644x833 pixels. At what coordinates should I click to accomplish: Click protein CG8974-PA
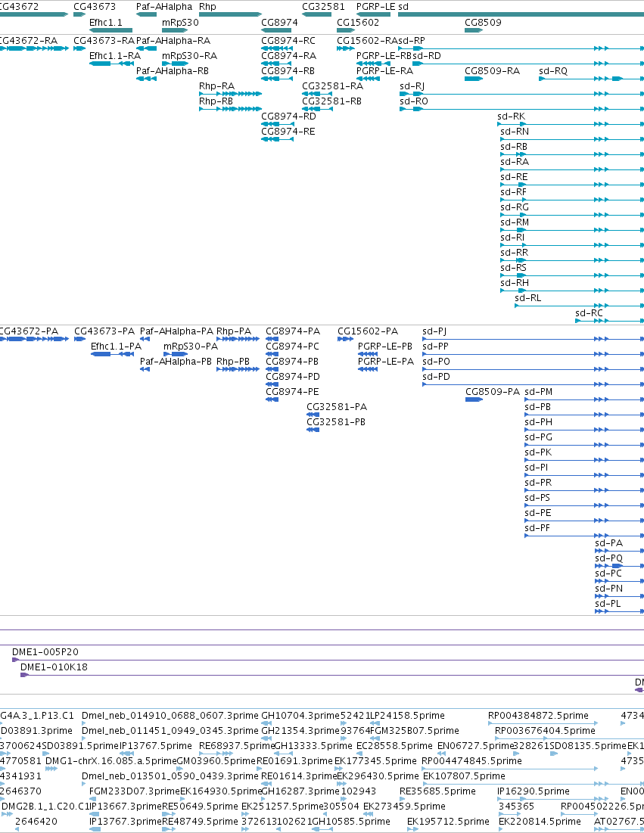[x=293, y=331]
